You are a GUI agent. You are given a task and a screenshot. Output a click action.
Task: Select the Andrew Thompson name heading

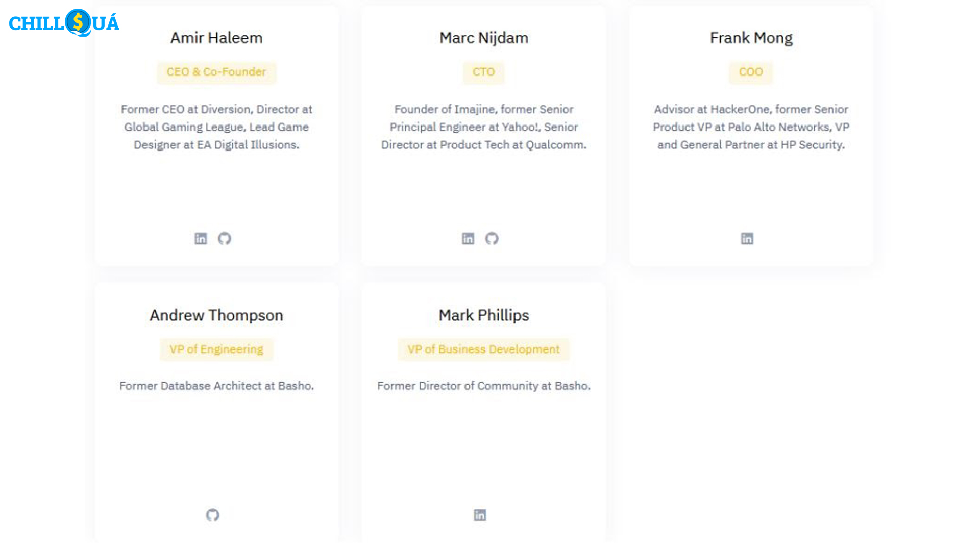coord(216,315)
